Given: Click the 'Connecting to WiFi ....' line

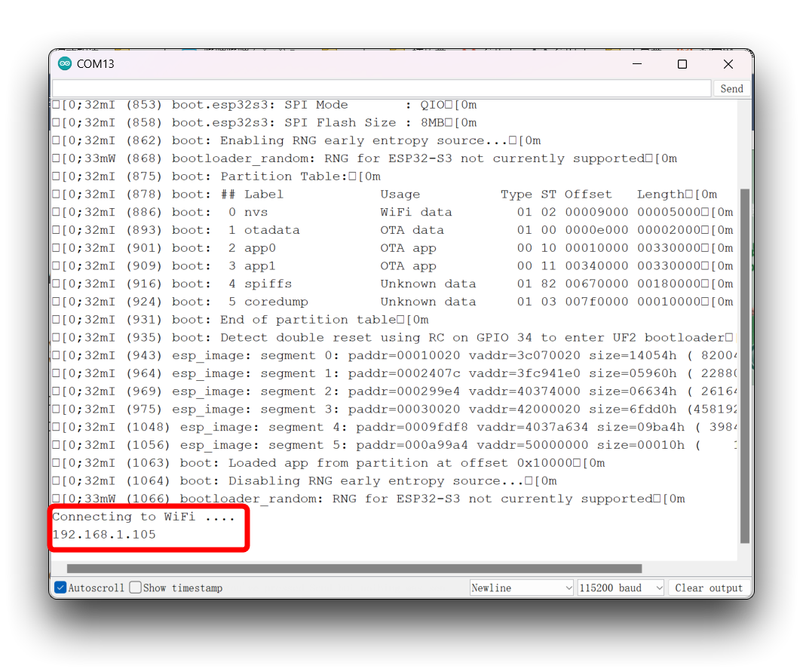Looking at the screenshot, I should (143, 517).
